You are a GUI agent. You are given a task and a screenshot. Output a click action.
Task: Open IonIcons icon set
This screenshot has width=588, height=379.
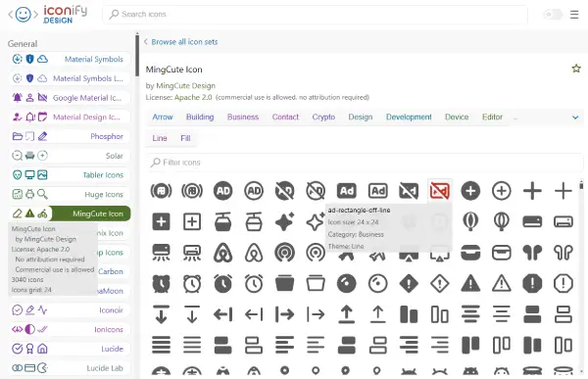click(x=70, y=329)
